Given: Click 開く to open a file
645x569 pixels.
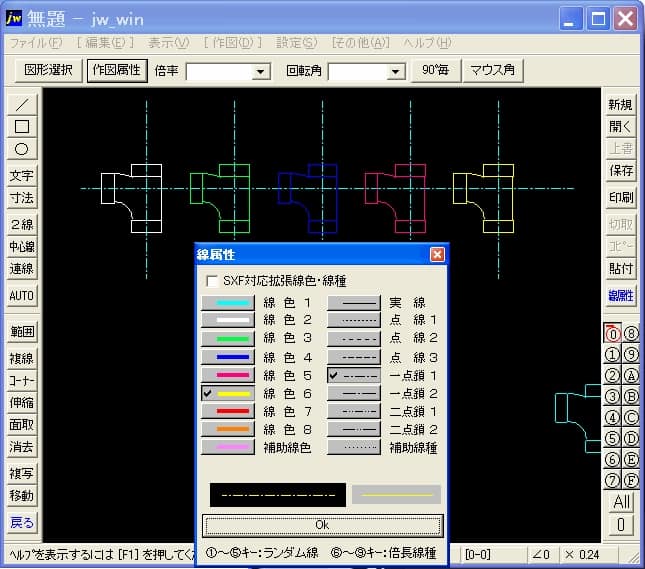Looking at the screenshot, I should pos(620,127).
